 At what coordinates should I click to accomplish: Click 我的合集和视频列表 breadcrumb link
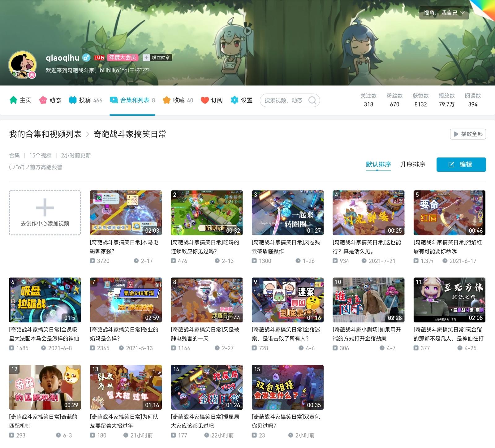tap(45, 134)
